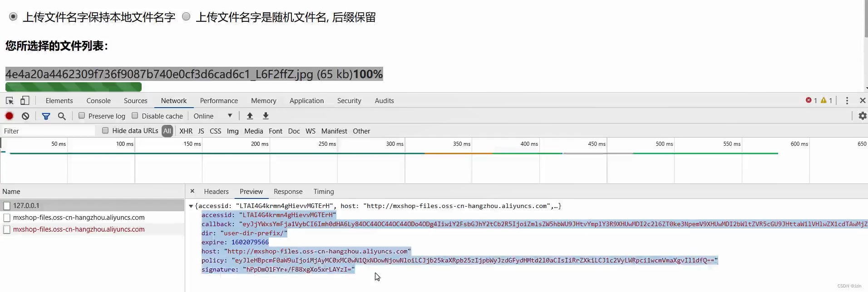
Task: Click the red error count badge
Action: click(811, 100)
